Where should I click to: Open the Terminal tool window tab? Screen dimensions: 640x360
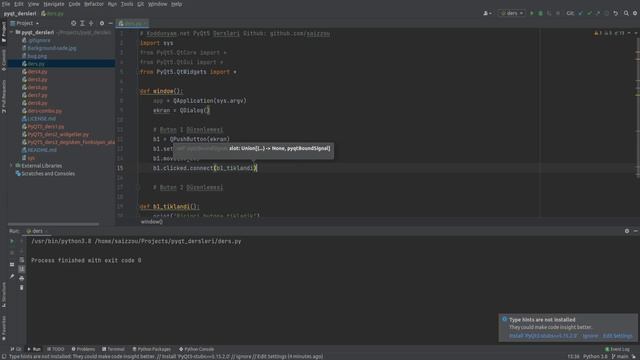coord(113,349)
